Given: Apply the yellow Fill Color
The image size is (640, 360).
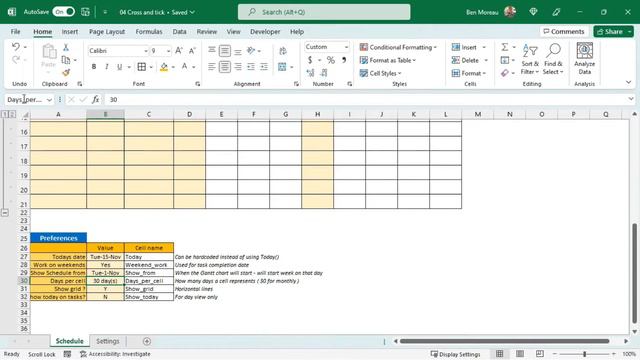Looking at the screenshot, I should [164, 67].
